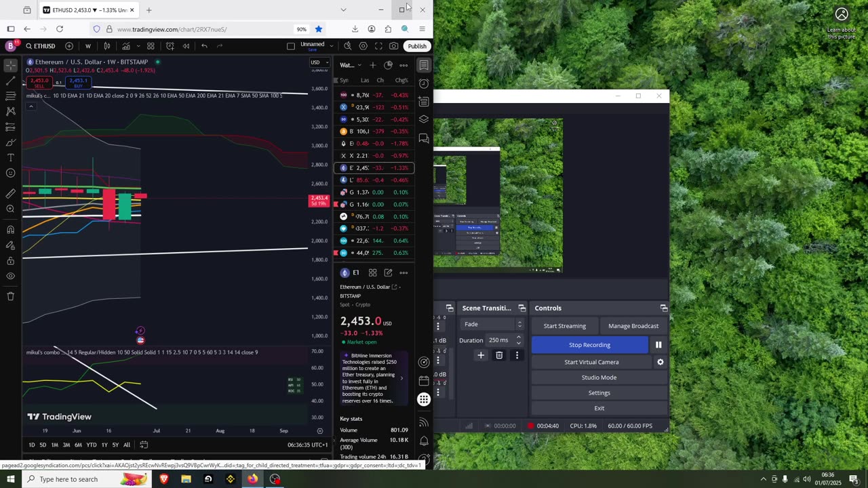Select the trend line drawing tool
This screenshot has width=868, height=488.
coord(10,81)
